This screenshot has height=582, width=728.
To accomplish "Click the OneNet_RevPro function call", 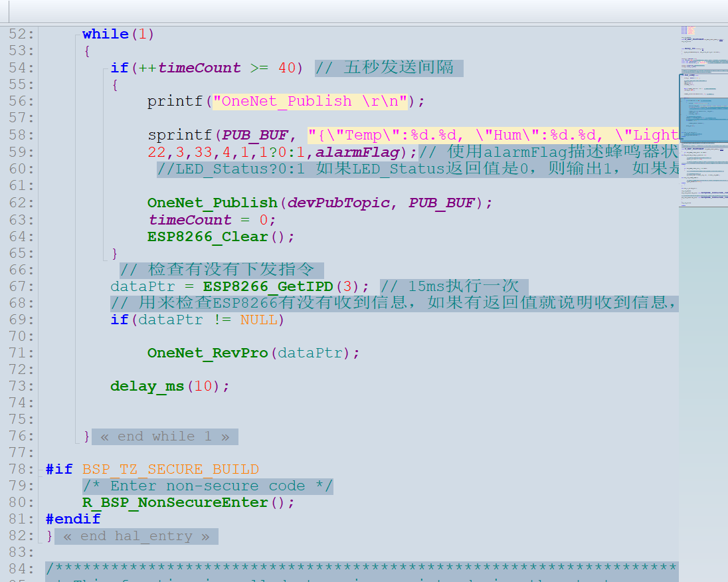I will point(207,353).
